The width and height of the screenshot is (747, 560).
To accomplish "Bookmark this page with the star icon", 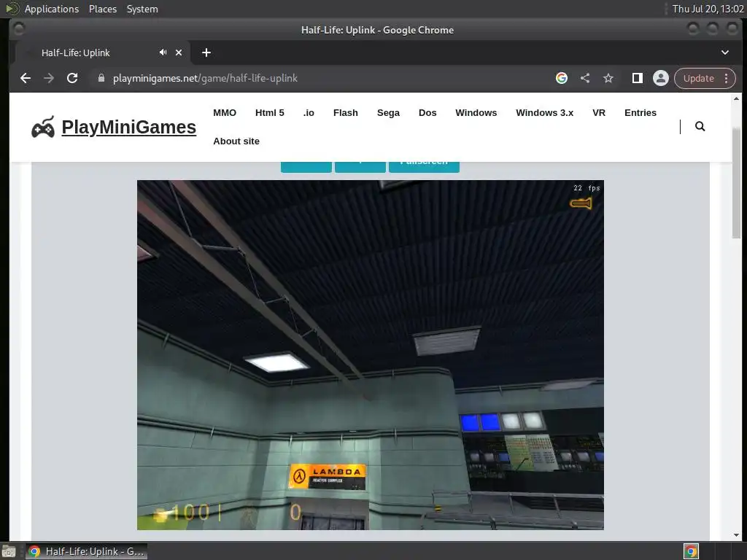I will [608, 78].
